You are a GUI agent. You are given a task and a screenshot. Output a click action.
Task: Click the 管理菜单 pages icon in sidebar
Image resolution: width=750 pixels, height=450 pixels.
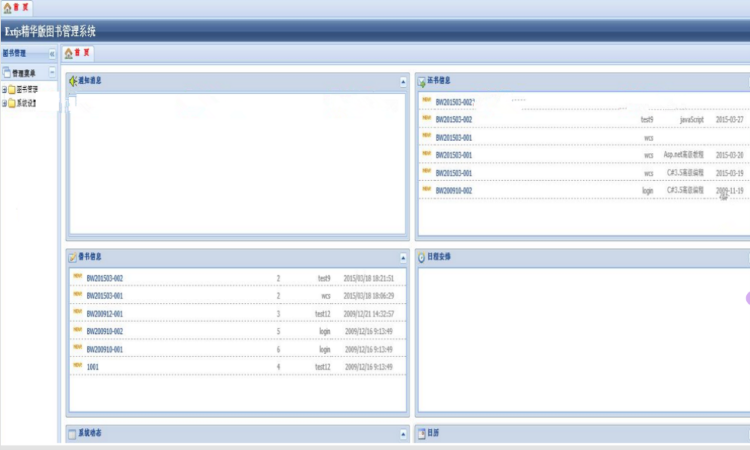[7, 73]
